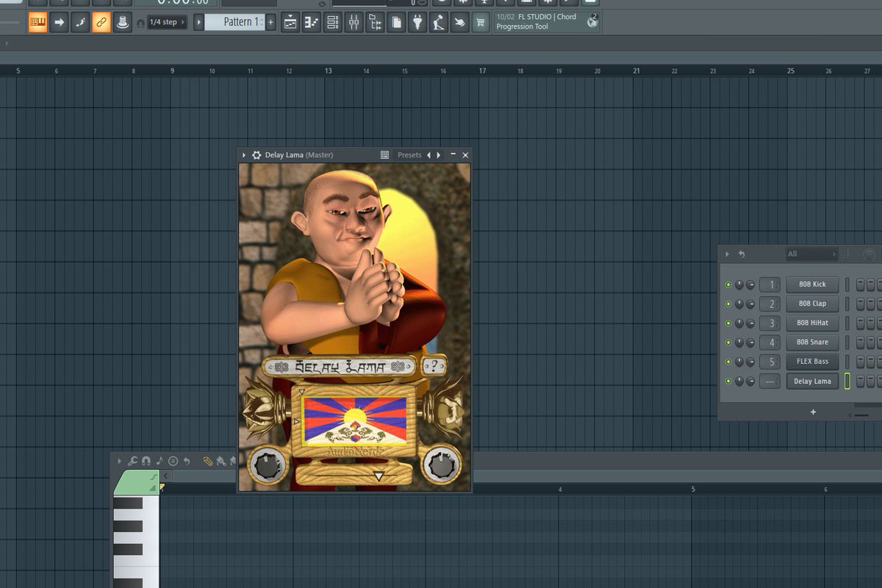Select previous preset arrow in Delay Lama
The image size is (882, 588).
429,155
